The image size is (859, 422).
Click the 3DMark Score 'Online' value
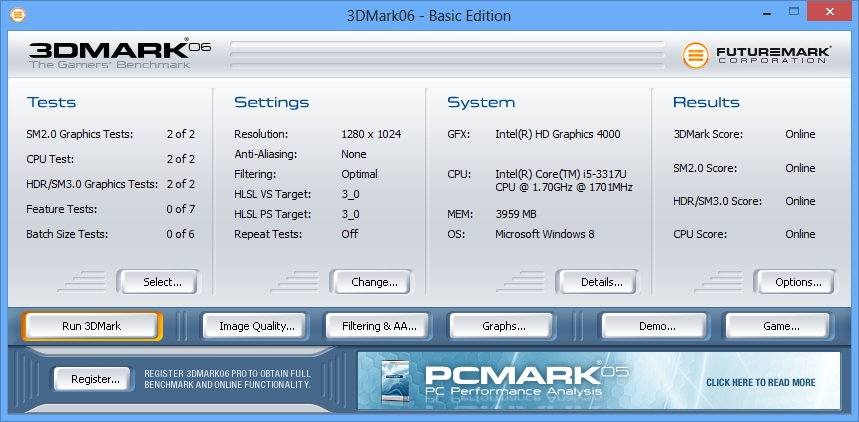[800, 134]
